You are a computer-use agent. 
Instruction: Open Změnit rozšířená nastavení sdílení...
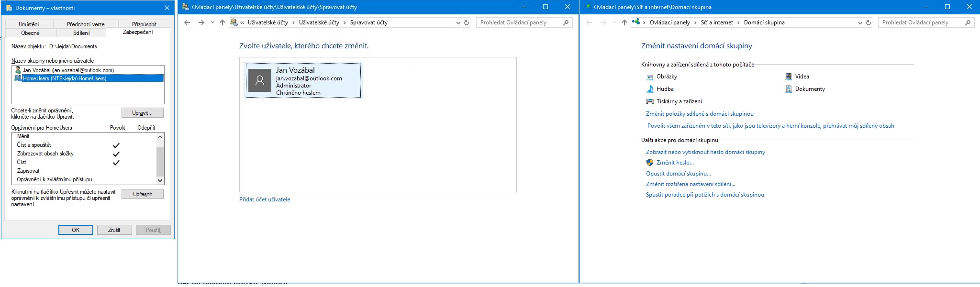(x=690, y=184)
